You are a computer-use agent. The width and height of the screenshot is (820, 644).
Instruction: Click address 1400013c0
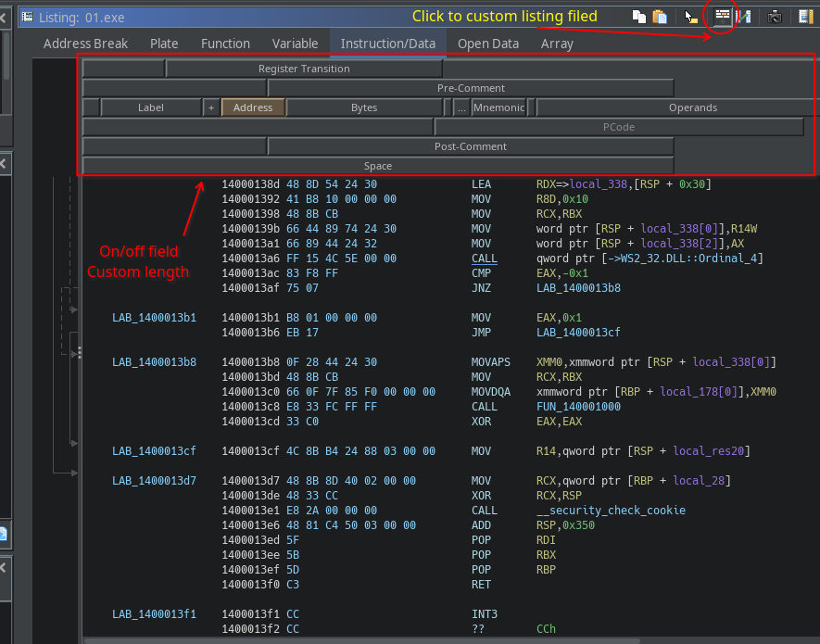pyautogui.click(x=250, y=391)
